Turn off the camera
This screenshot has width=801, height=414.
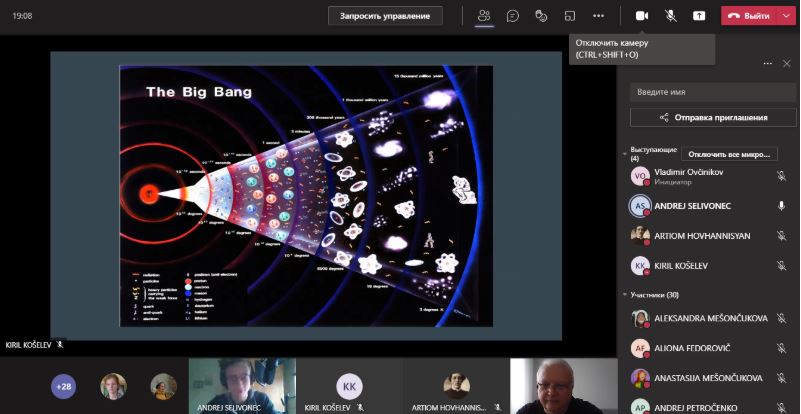tap(642, 16)
